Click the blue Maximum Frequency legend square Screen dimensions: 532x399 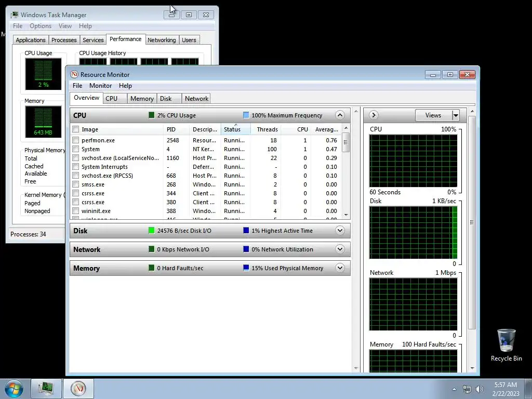[246, 115]
